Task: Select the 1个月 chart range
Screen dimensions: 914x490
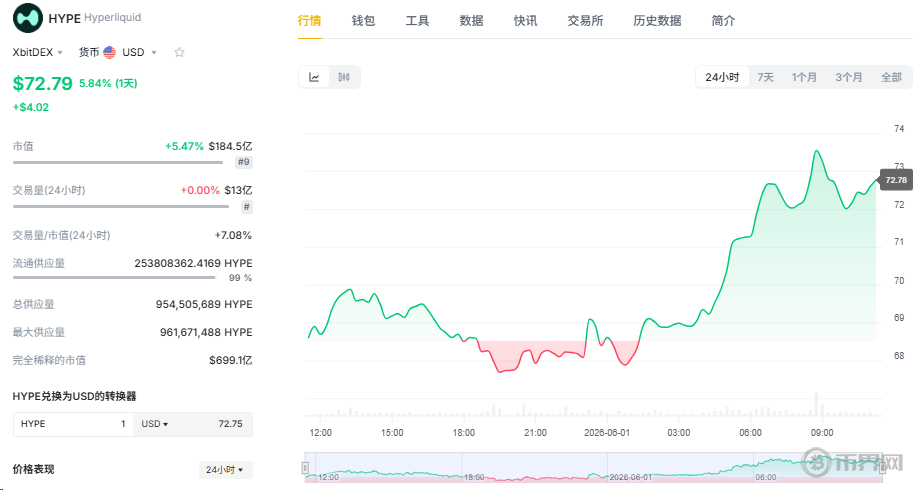Action: (x=804, y=77)
